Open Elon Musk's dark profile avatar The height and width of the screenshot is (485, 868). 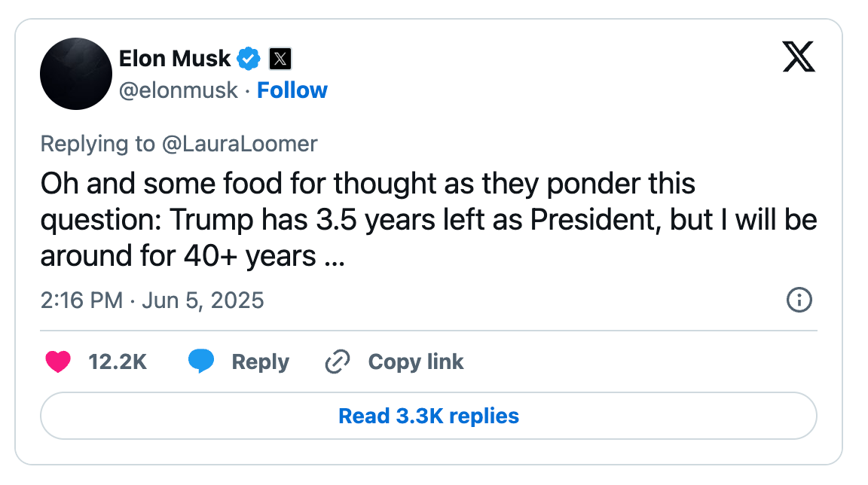tap(76, 74)
